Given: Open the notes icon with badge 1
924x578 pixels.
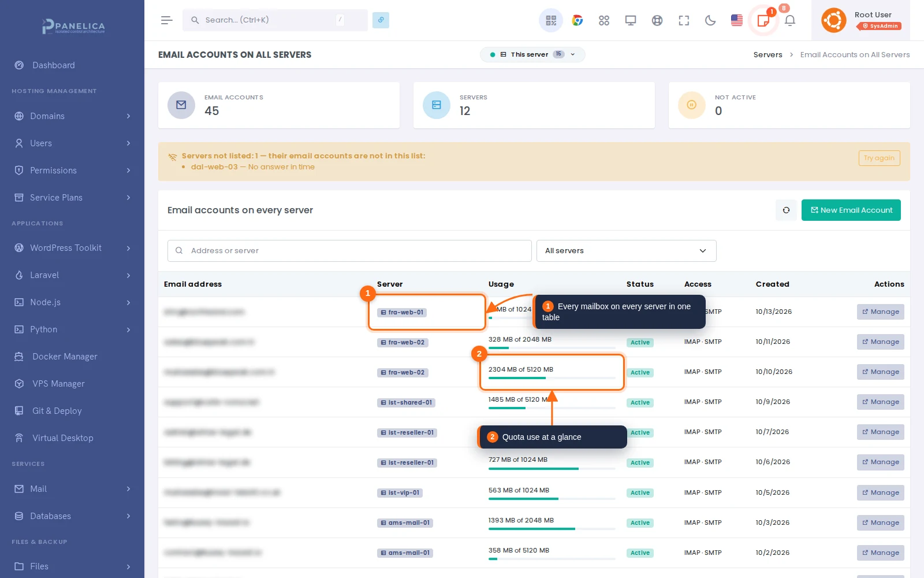Looking at the screenshot, I should click(x=763, y=20).
